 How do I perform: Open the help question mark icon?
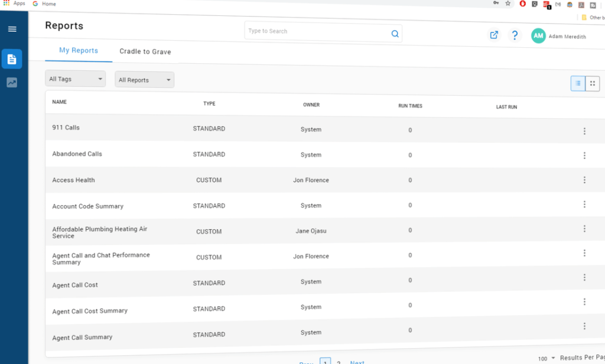point(515,35)
